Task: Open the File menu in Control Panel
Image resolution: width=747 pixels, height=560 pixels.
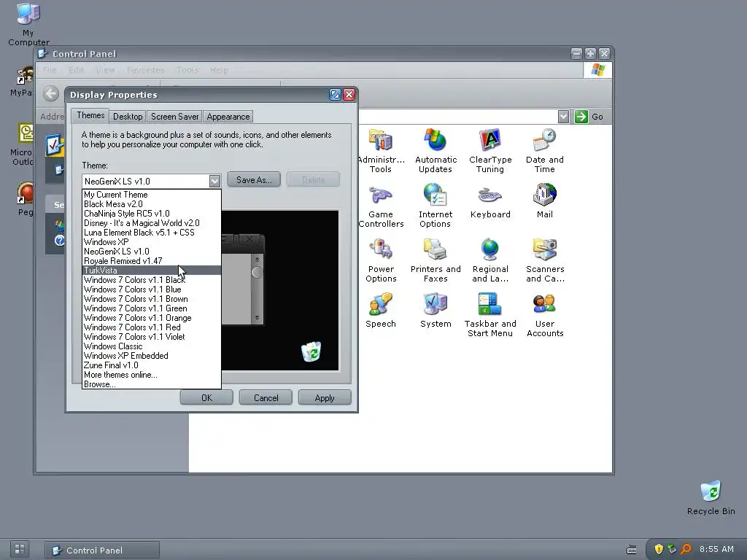Action: tap(50, 70)
